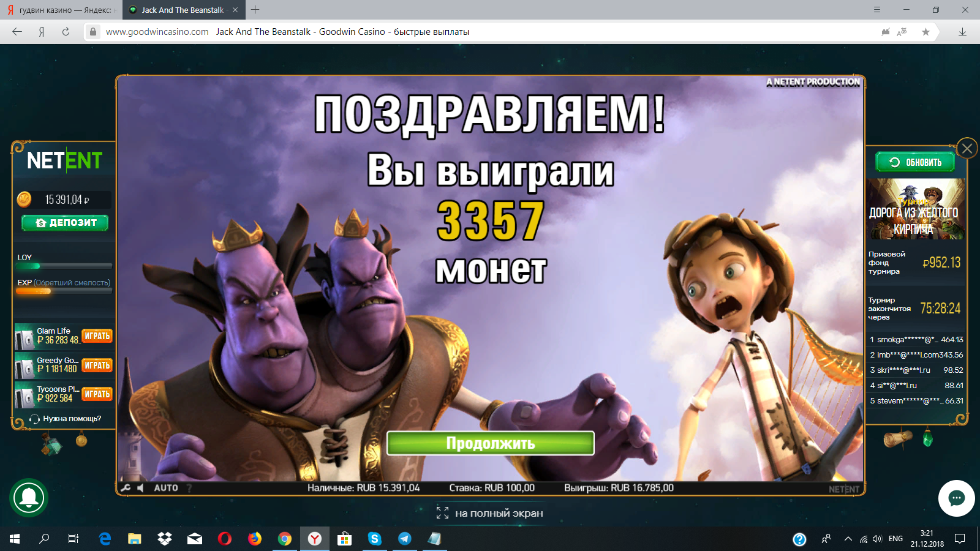Reload the page
The height and width of the screenshot is (551, 980).
coord(66,32)
